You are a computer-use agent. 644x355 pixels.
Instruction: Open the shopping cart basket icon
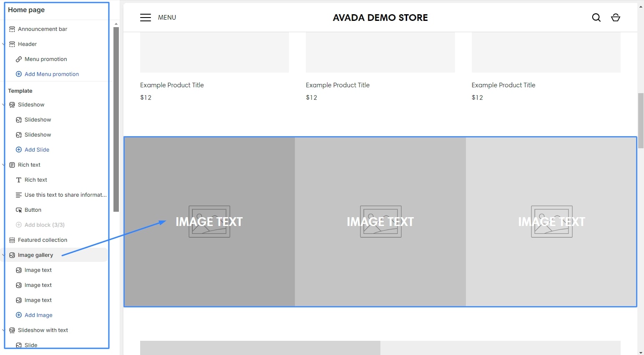616,18
